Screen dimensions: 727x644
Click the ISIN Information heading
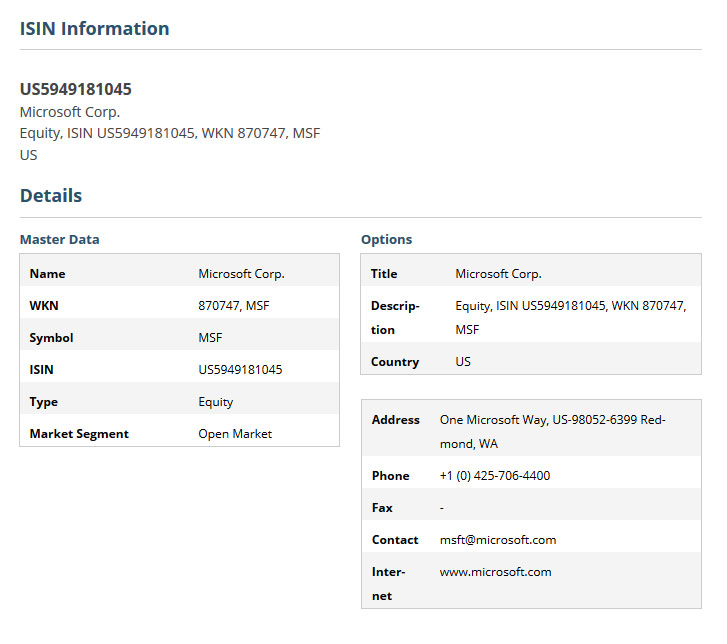tap(94, 29)
